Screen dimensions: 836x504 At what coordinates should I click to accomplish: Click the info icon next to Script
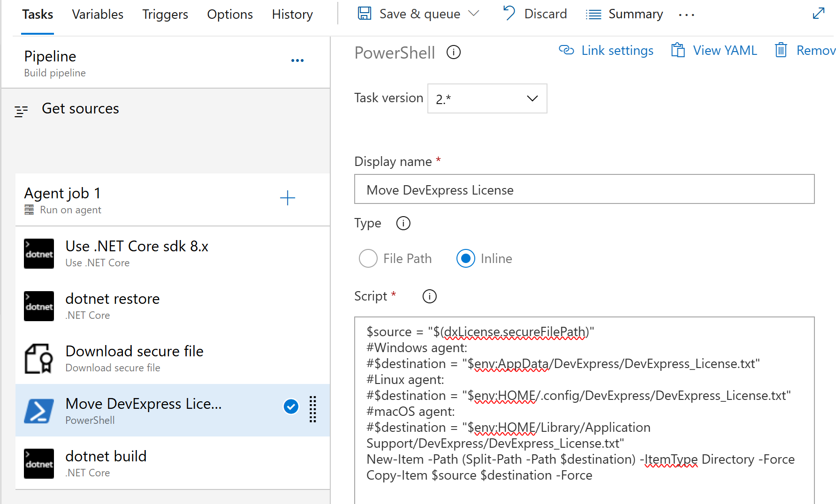[x=430, y=296]
